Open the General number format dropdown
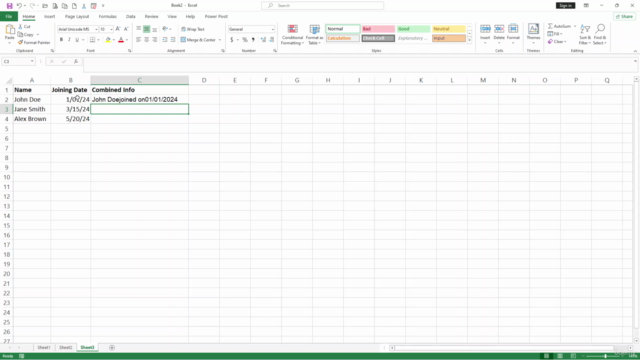 pos(273,29)
